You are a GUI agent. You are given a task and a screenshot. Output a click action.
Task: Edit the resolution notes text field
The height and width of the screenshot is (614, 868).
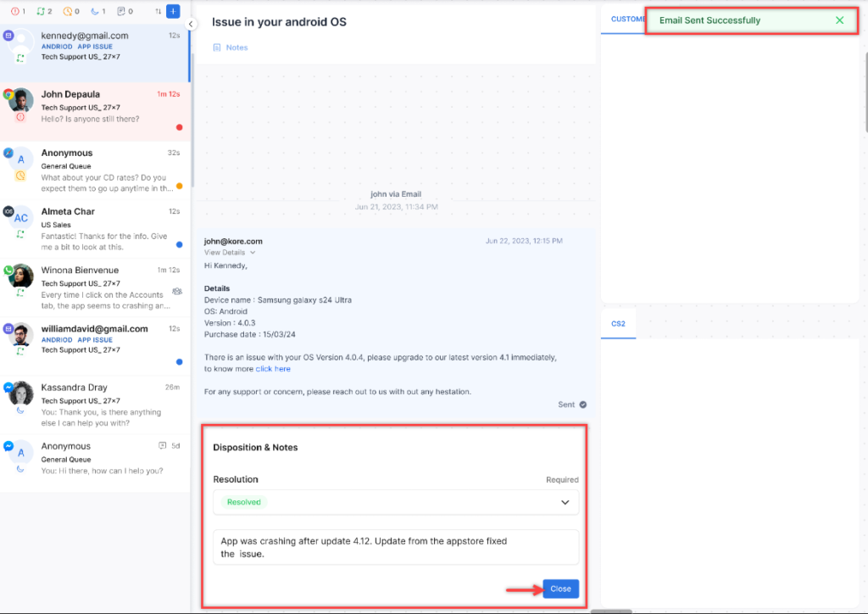pyautogui.click(x=394, y=547)
